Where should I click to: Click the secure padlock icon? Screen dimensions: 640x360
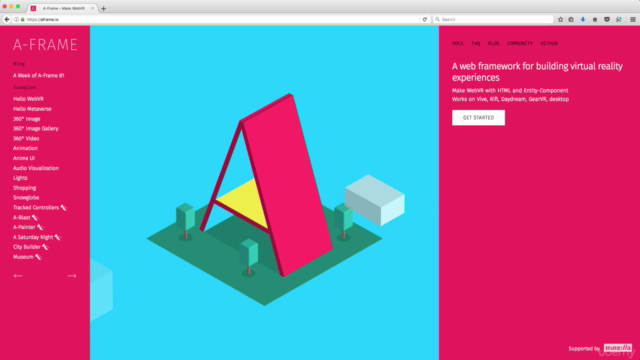tap(22, 19)
